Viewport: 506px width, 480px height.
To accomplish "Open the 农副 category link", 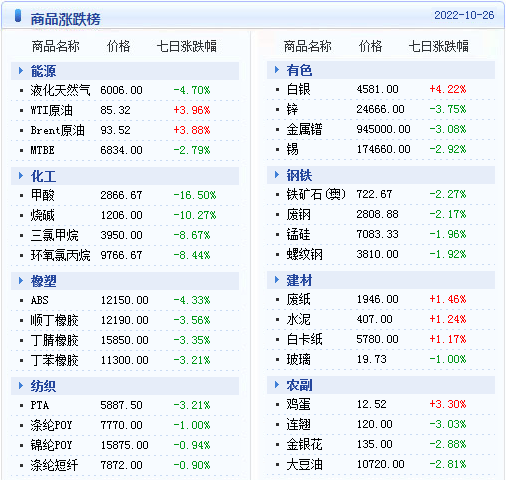I will (x=299, y=385).
